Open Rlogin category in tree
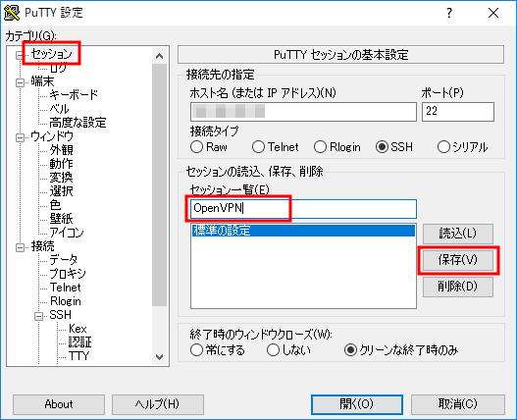517x420 pixels. 66,301
